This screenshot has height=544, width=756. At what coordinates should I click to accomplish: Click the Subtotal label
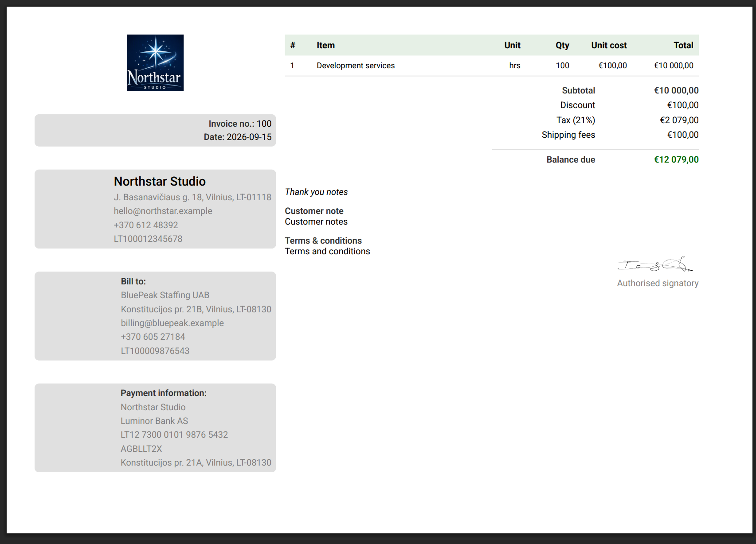click(x=578, y=90)
